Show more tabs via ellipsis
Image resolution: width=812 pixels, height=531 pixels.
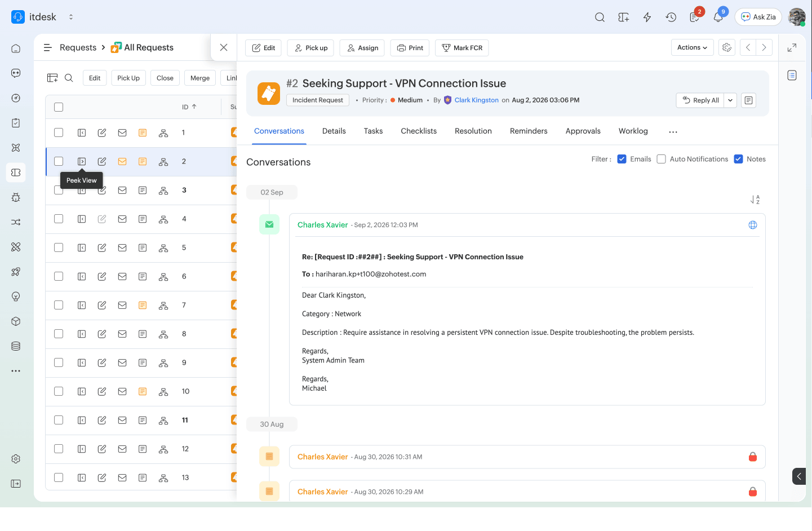point(673,131)
